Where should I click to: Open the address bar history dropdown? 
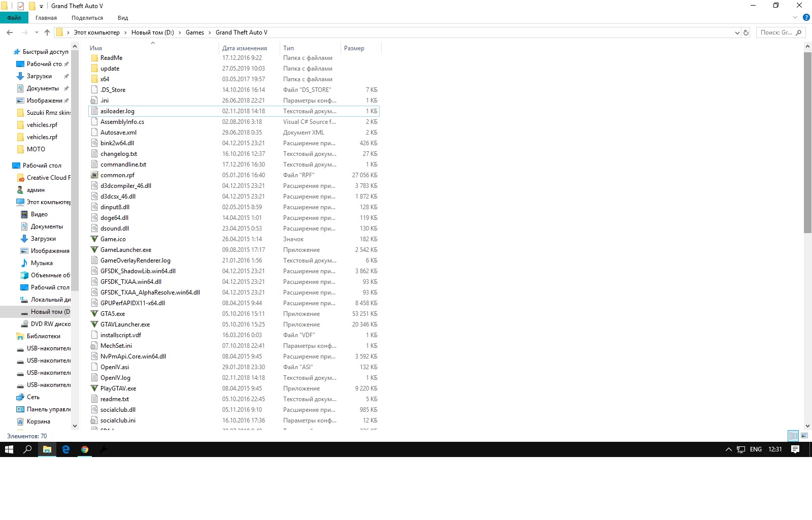point(737,32)
